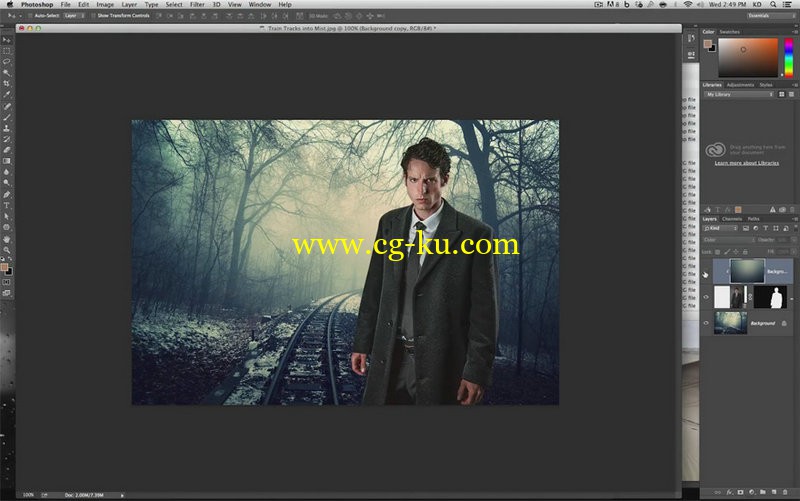Select the History Brush tool

click(7, 139)
